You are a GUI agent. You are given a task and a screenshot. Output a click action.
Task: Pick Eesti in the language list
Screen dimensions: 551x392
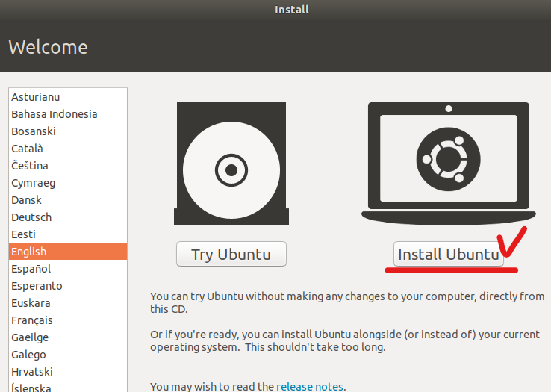(x=68, y=234)
